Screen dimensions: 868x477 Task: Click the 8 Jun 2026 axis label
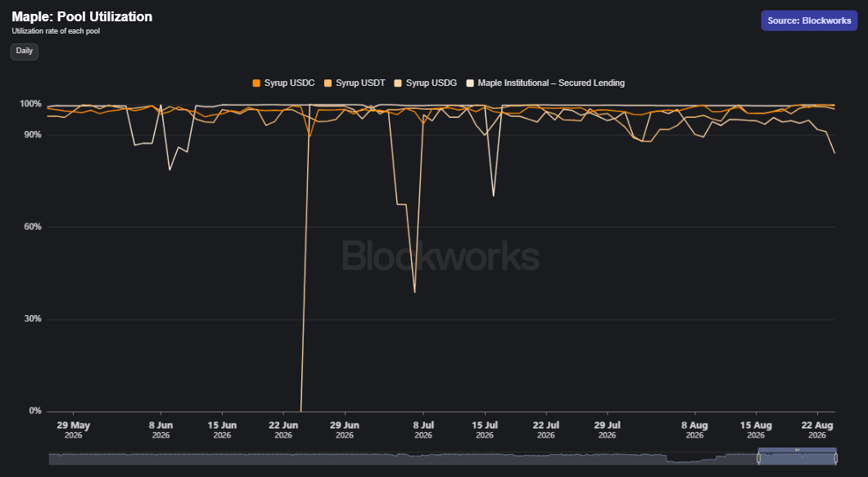pos(161,430)
